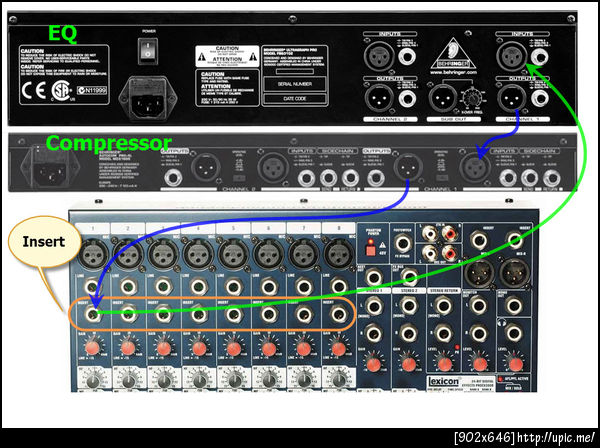Select the mixer headphones jack
This screenshot has height=448, width=600.
point(514,333)
